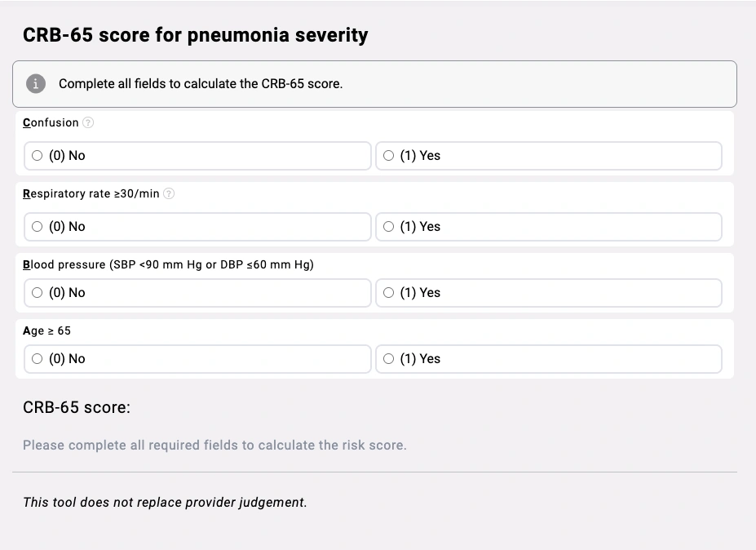
Task: Pick No for Age ≥ 65
Action: pos(38,359)
